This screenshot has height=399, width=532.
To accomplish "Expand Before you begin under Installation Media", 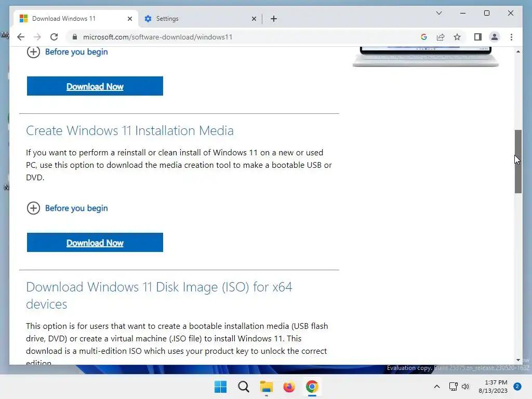I will coord(67,208).
